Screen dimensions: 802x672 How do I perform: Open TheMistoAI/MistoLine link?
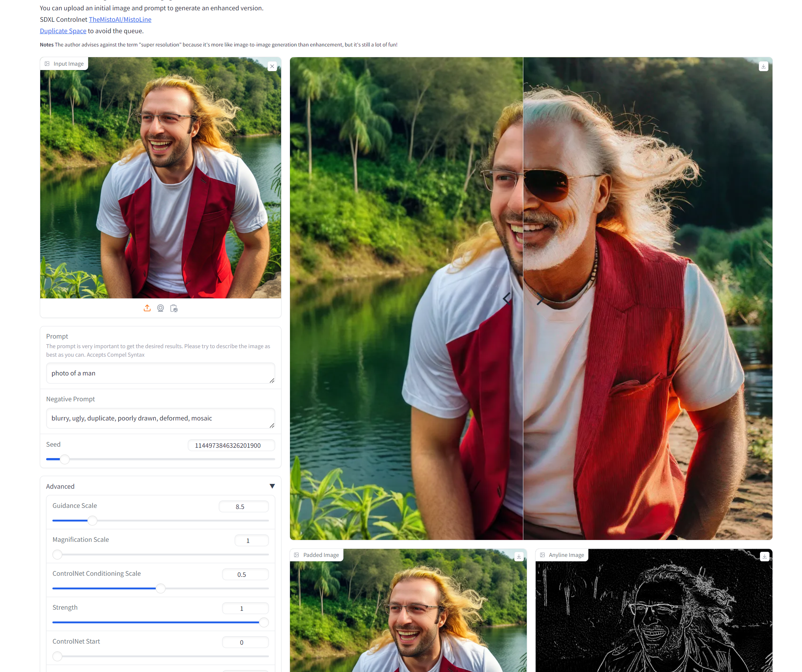pyautogui.click(x=120, y=20)
